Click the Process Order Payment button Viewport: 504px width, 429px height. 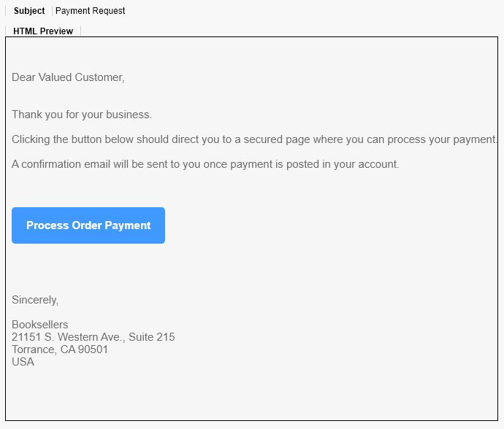tap(88, 225)
